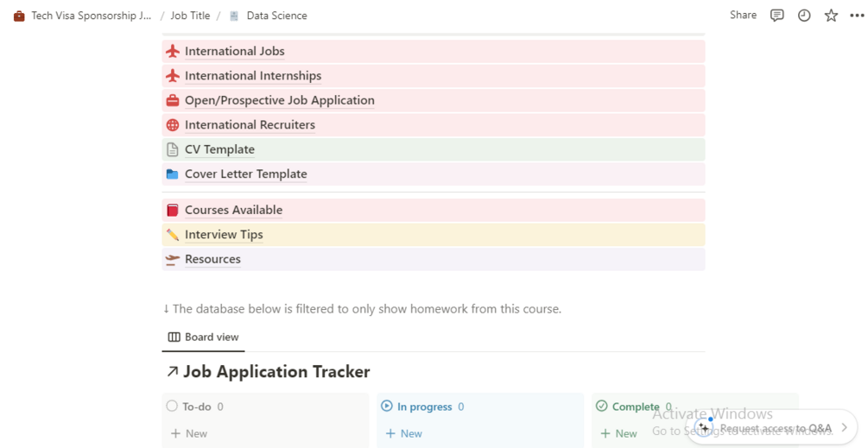Select the Board view tab
The image size is (868, 448).
[x=204, y=338]
